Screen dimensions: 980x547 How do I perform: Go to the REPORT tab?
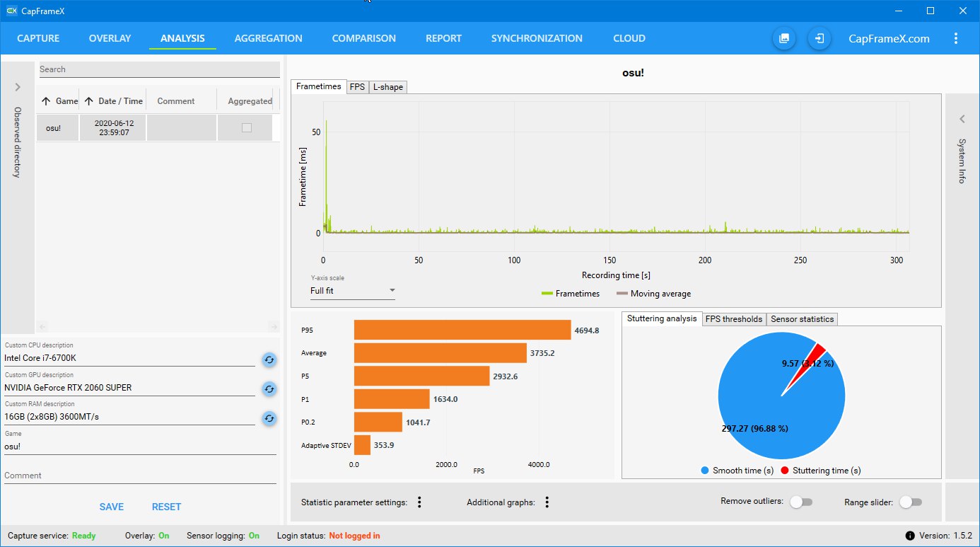(443, 39)
